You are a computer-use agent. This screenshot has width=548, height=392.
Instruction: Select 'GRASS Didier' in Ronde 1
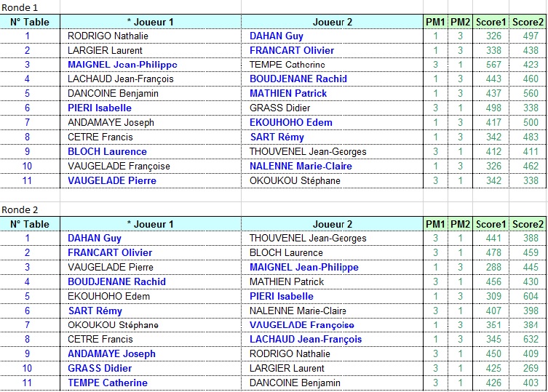coord(279,108)
